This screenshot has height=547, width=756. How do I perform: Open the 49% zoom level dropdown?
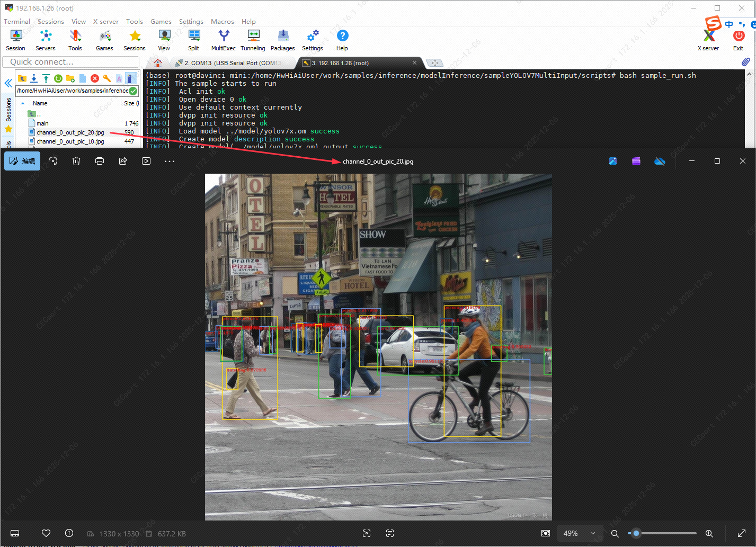580,533
